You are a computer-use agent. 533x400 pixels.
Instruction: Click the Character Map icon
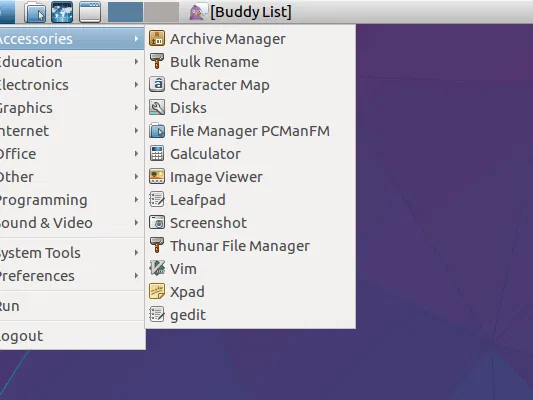(x=157, y=85)
